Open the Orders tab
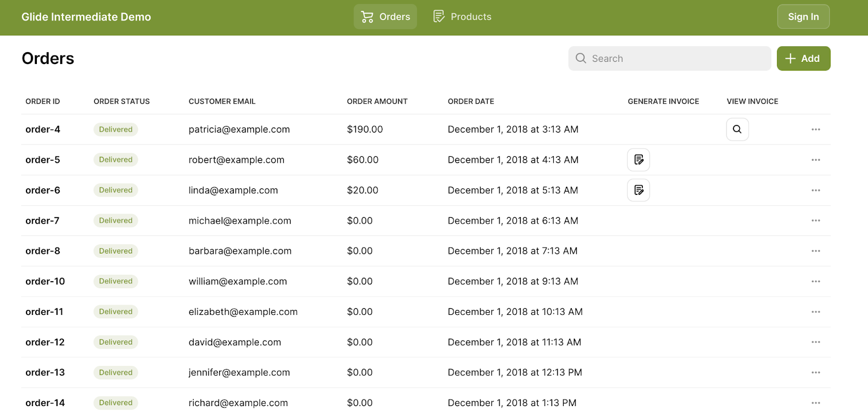This screenshot has width=868, height=418. [x=385, y=17]
